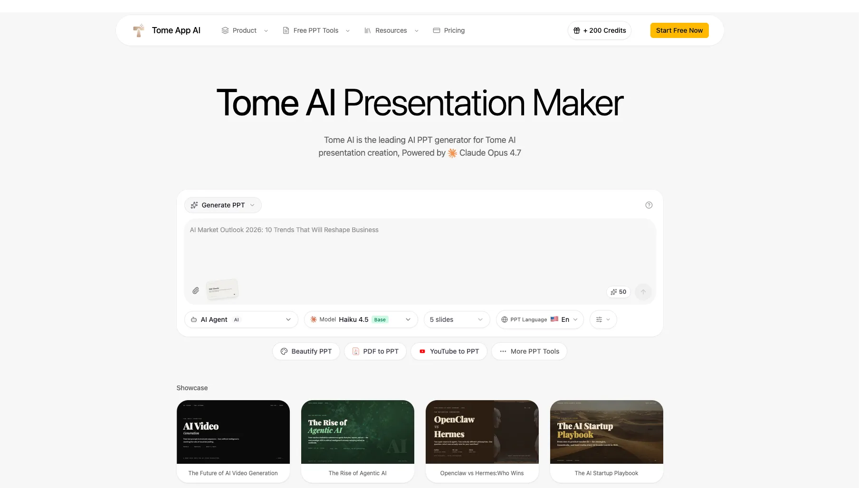Click the Claude logo beside Claude Opus 4.7
The image size is (868, 488).
452,153
